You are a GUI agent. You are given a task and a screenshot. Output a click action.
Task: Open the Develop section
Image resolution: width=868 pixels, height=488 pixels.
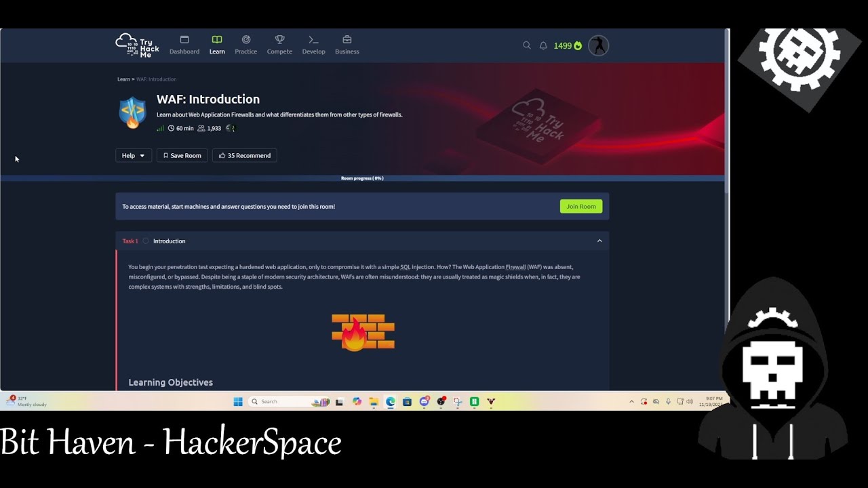[313, 45]
